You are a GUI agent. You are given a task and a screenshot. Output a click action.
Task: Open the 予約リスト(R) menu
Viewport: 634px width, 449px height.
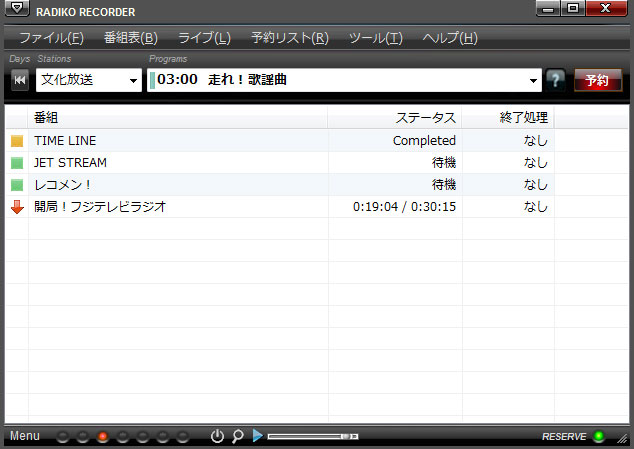[290, 38]
